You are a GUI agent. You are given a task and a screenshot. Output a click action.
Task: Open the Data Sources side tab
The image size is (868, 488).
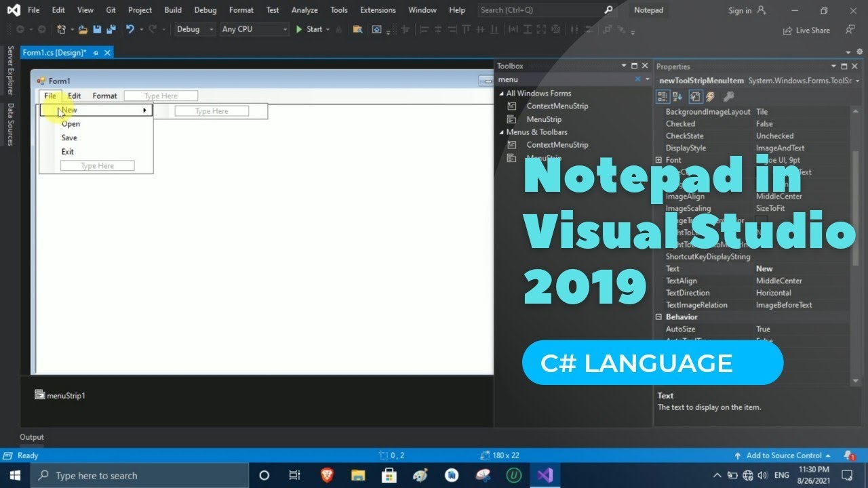click(x=10, y=124)
